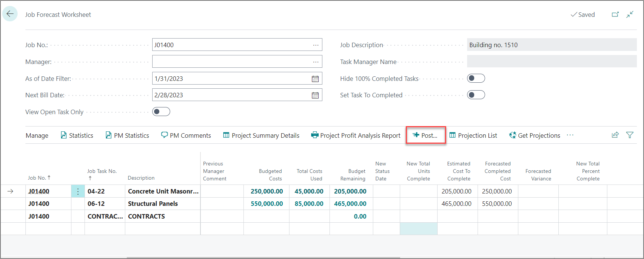644x259 pixels.
Task: Click the Post... button
Action: (426, 135)
